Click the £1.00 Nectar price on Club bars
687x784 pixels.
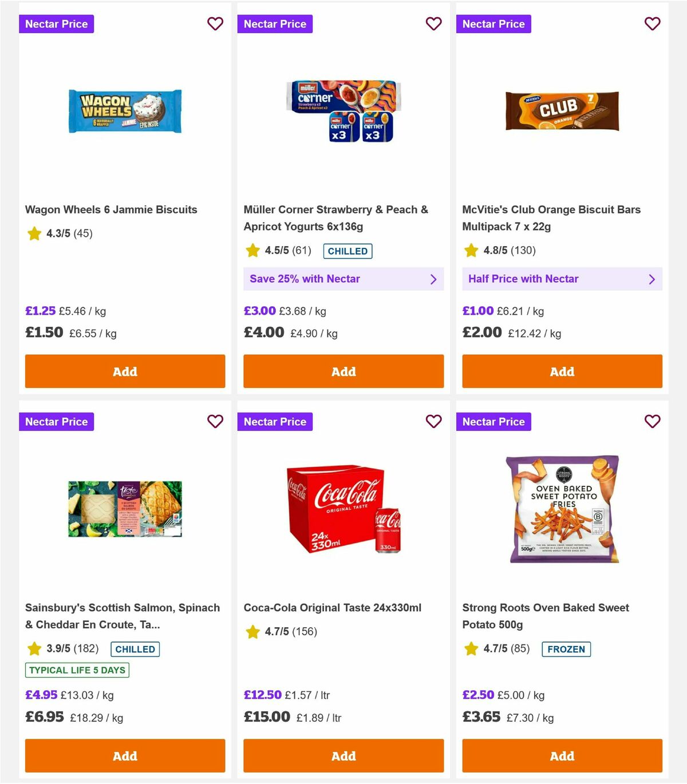tap(477, 311)
